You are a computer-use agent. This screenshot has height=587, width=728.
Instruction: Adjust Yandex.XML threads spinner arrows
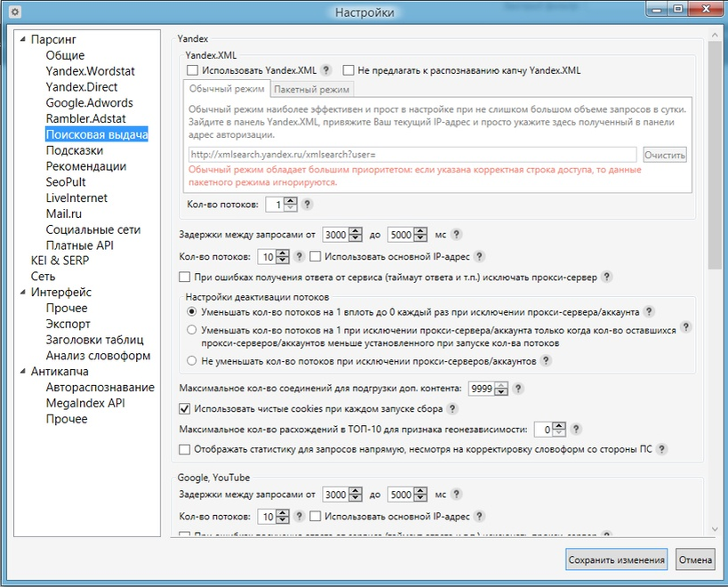pos(291,205)
